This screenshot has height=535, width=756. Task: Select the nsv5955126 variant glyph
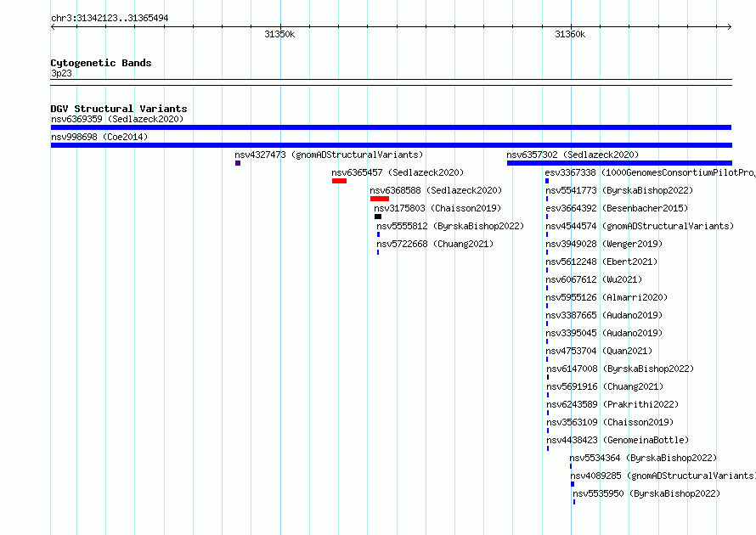pyautogui.click(x=547, y=306)
